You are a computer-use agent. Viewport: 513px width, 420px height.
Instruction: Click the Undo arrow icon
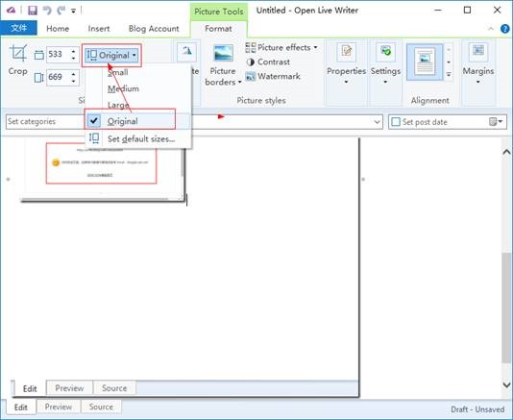tap(47, 11)
